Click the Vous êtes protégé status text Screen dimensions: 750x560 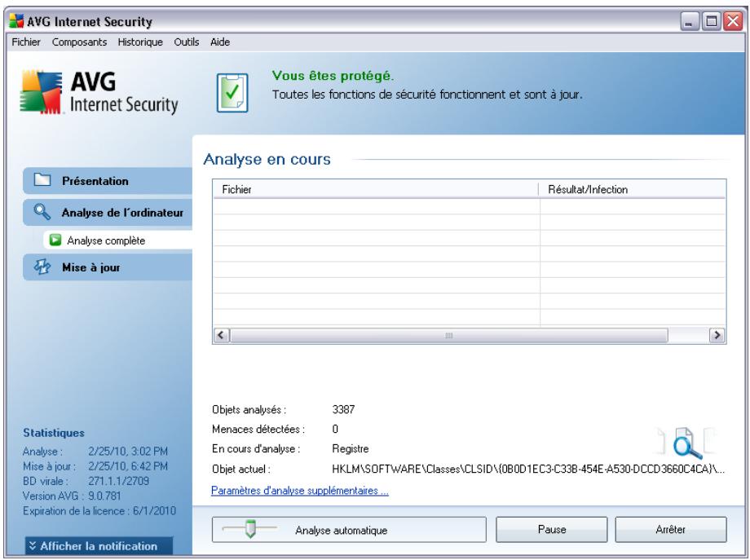click(333, 76)
